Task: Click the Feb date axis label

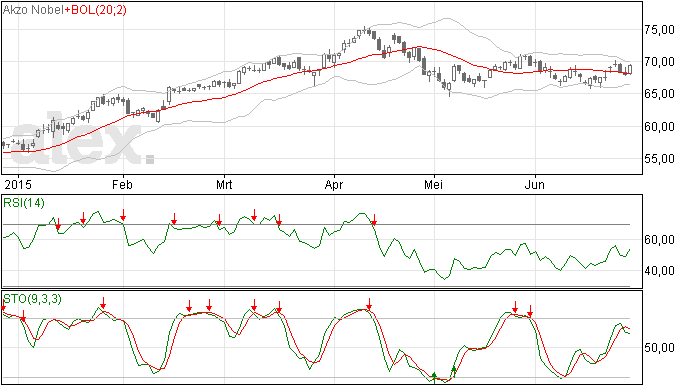Action: click(x=122, y=184)
